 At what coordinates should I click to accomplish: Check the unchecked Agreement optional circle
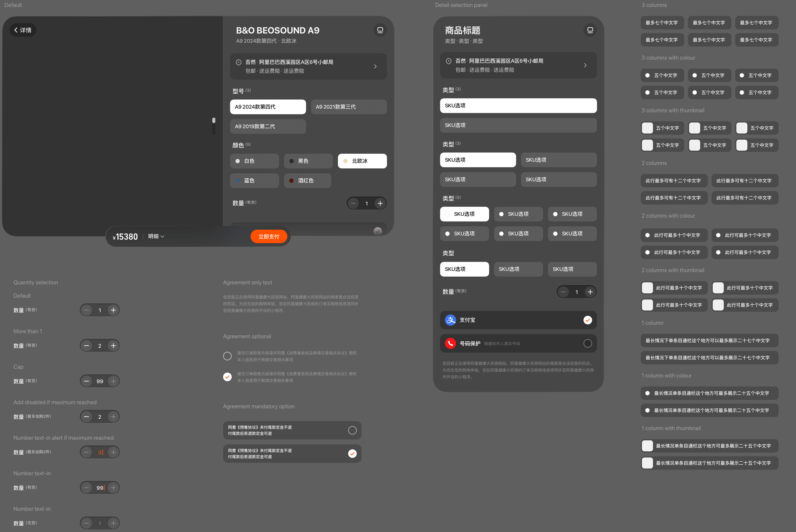click(227, 356)
